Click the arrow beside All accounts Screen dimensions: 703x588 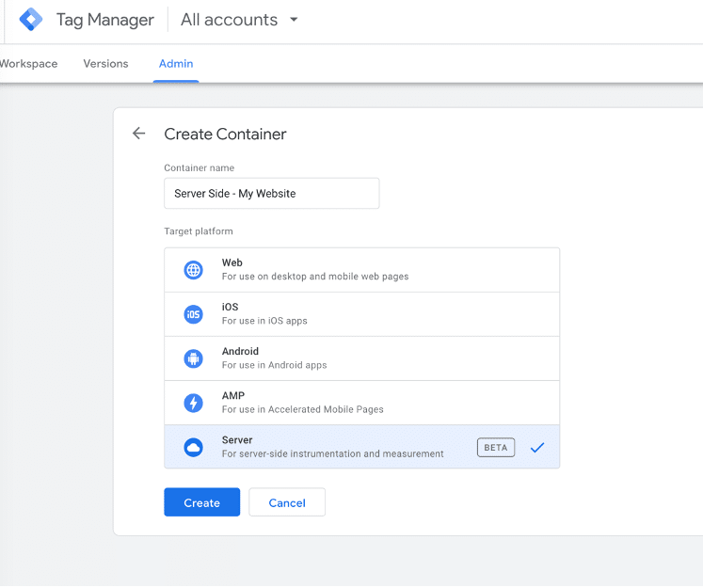pos(294,20)
